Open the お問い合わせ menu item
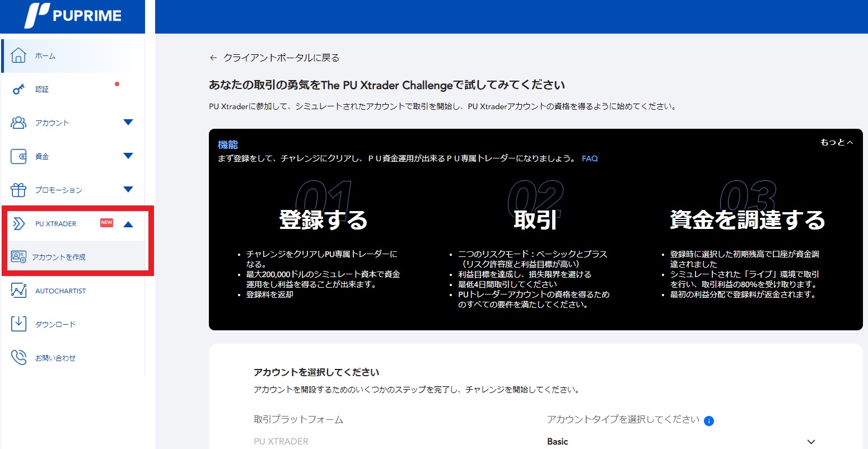This screenshot has width=868, height=449. 73,358
